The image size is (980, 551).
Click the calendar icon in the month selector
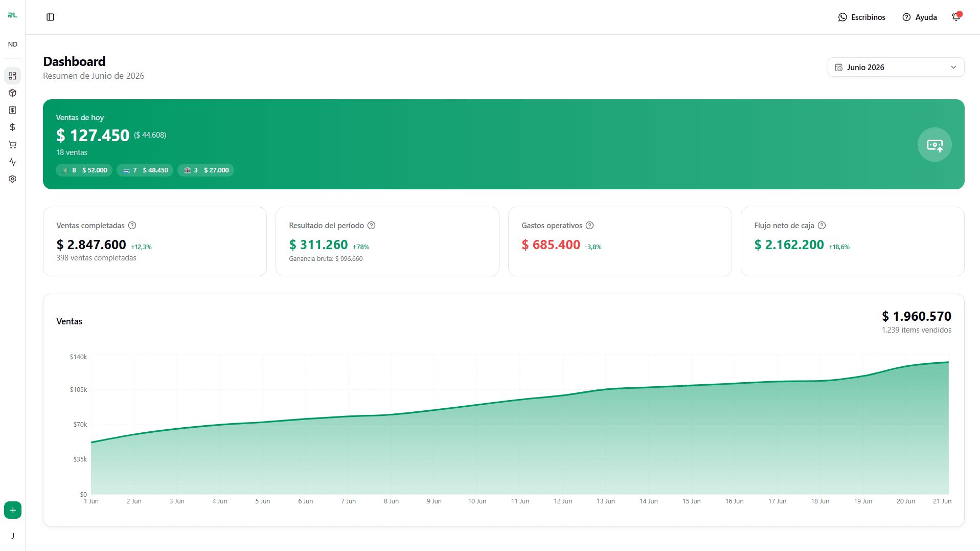tap(838, 68)
